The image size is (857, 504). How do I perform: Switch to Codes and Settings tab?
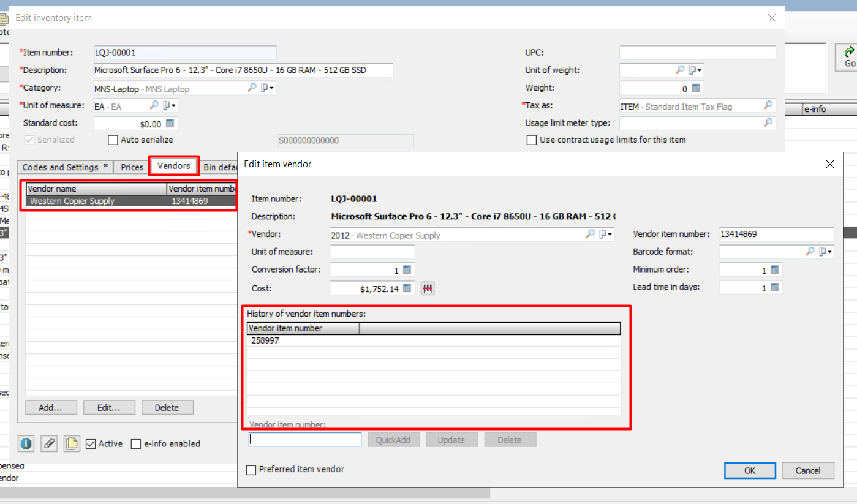[x=65, y=167]
